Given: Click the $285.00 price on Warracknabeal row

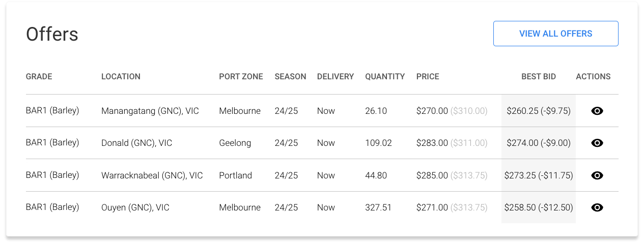Looking at the screenshot, I should (432, 175).
